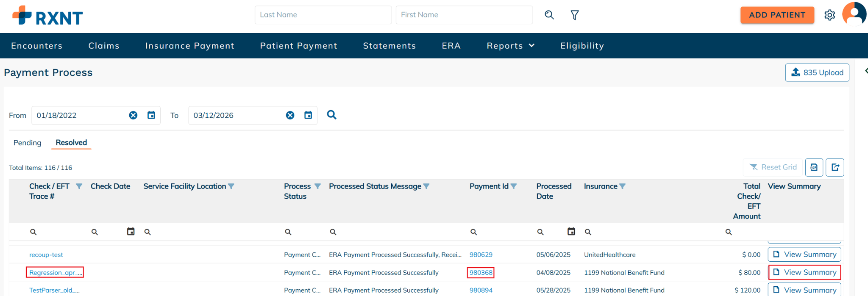
Task: Click the 835 Upload button
Action: pyautogui.click(x=817, y=72)
